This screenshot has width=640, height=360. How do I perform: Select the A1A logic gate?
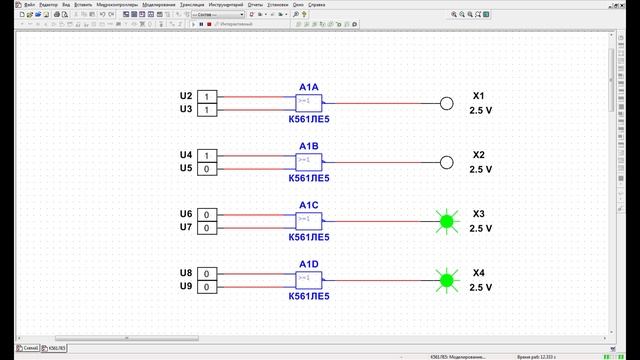(309, 103)
